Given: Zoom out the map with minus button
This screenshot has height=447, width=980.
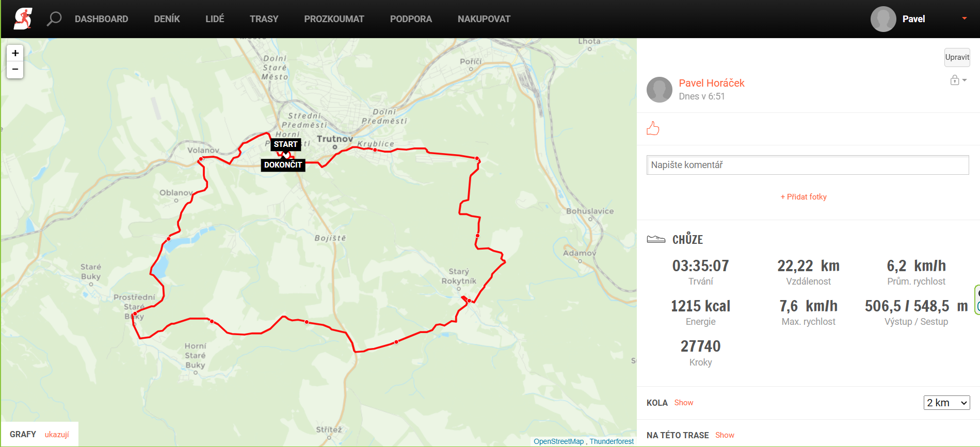Looking at the screenshot, I should tap(15, 70).
